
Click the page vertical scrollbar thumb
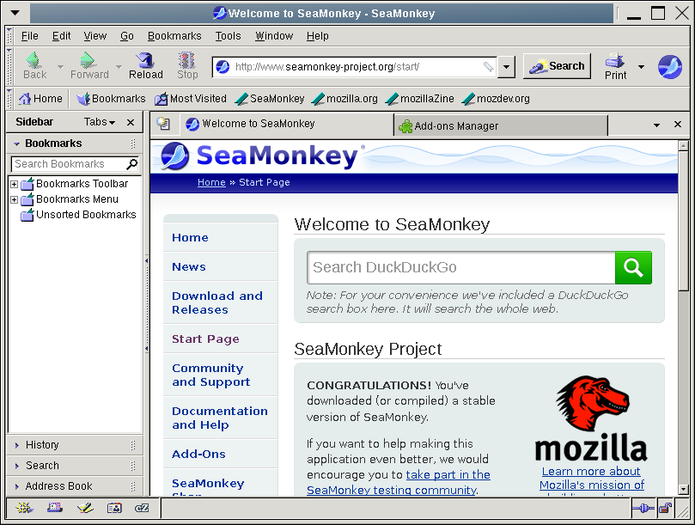click(x=683, y=219)
